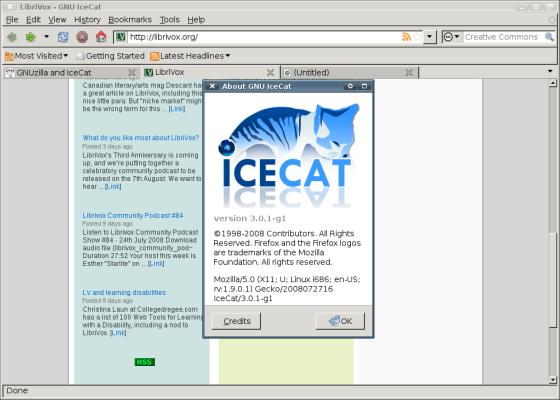Open the Creative Commons search engine dropdown
The image size is (560, 400).
(452, 37)
